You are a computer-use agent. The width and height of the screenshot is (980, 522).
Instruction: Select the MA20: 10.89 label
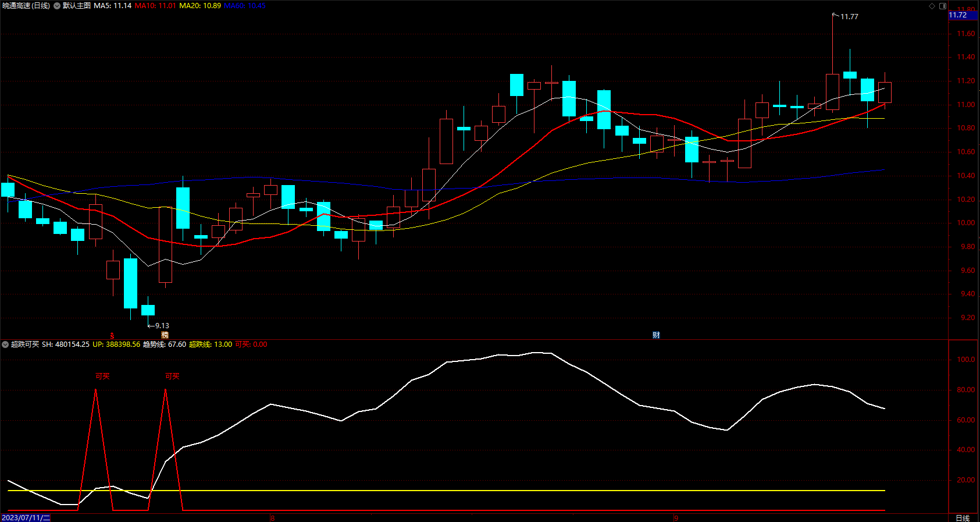[x=200, y=6]
